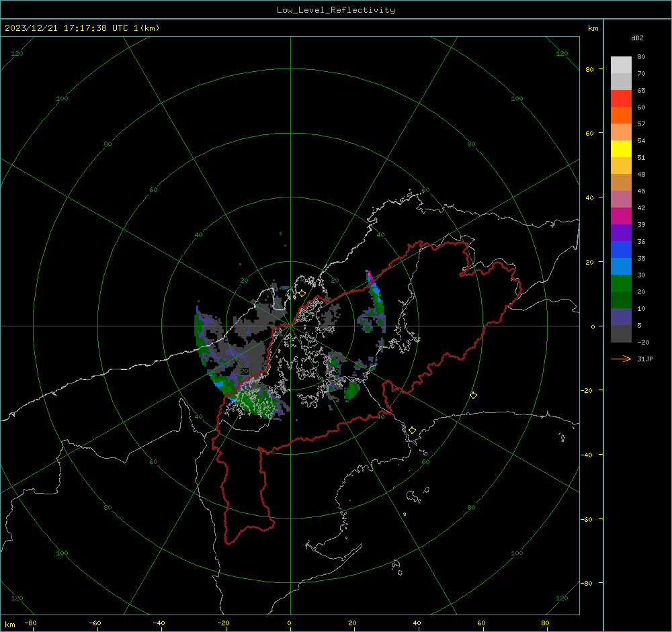Click the km label in the bottom-left corner

tap(9, 622)
